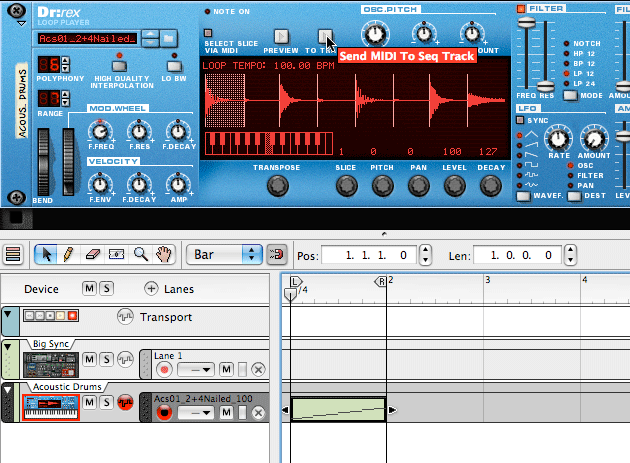Click the LFO Wavef. selector button
The height and width of the screenshot is (463, 630).
point(523,196)
